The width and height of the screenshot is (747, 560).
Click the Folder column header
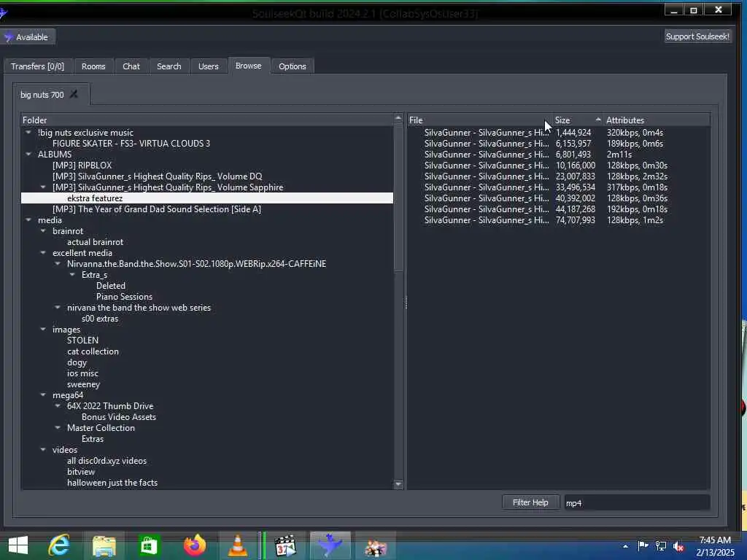click(x=208, y=120)
